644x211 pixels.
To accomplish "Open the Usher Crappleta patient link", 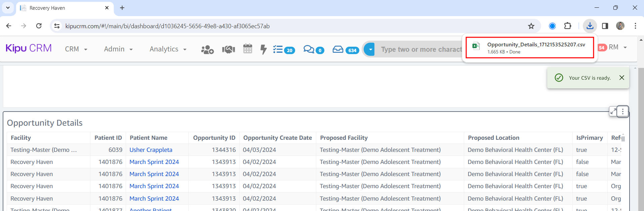I will click(x=151, y=150).
